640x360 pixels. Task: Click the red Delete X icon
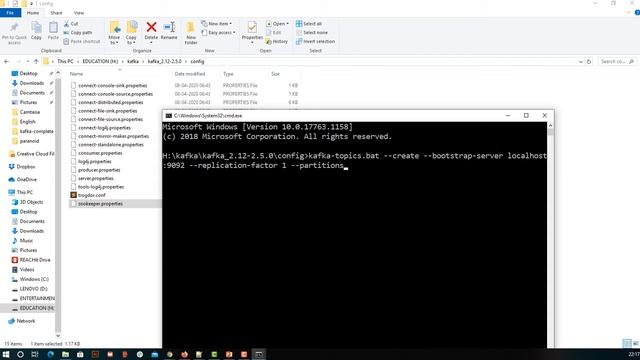[x=151, y=27]
